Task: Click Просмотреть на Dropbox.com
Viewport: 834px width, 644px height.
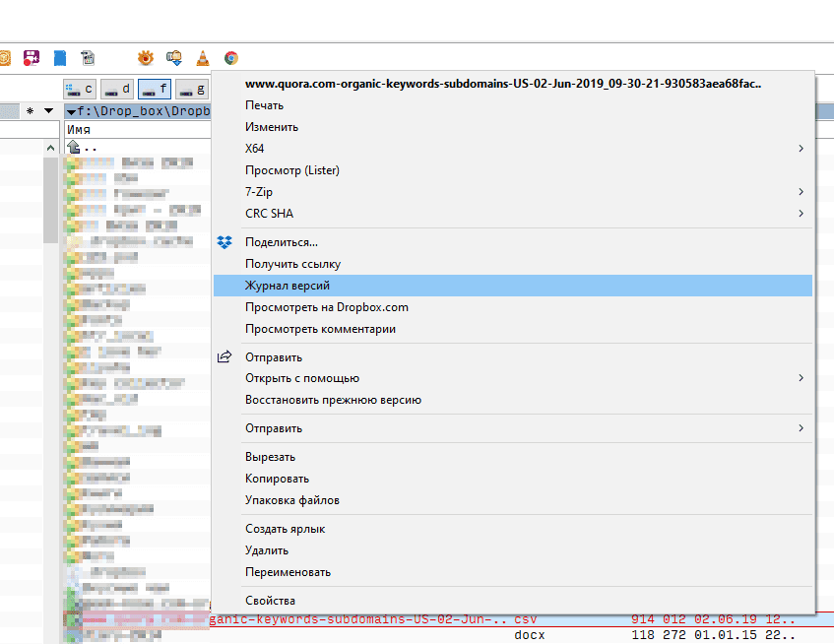Action: [x=326, y=307]
